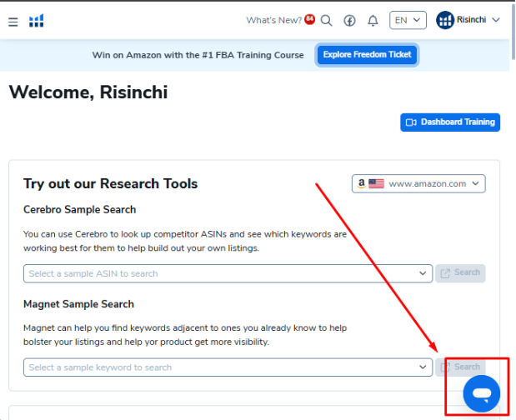
Task: Open the What's New? menu item
Action: pos(273,21)
